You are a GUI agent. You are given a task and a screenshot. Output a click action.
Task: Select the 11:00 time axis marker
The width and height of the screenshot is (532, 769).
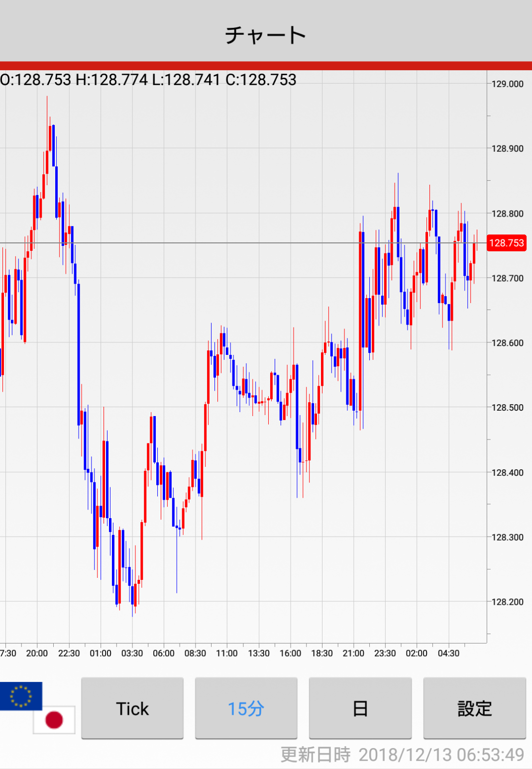[x=226, y=653]
